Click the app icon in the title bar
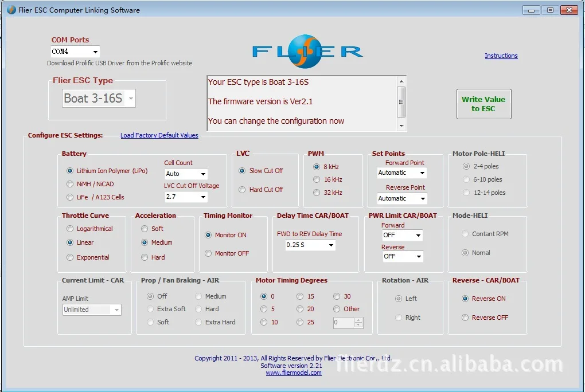This screenshot has height=392, width=585. coord(11,10)
